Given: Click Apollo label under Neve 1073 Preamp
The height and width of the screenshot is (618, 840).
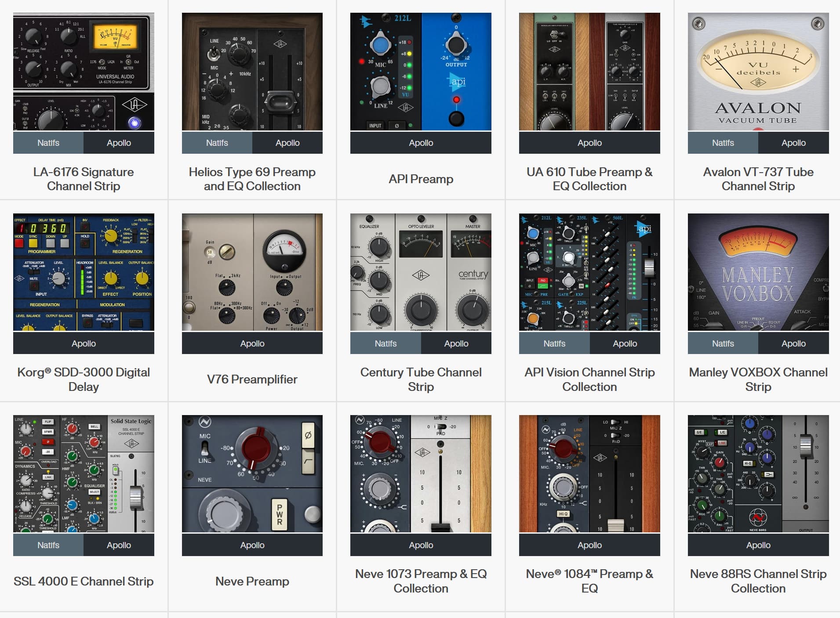Looking at the screenshot, I should [421, 545].
